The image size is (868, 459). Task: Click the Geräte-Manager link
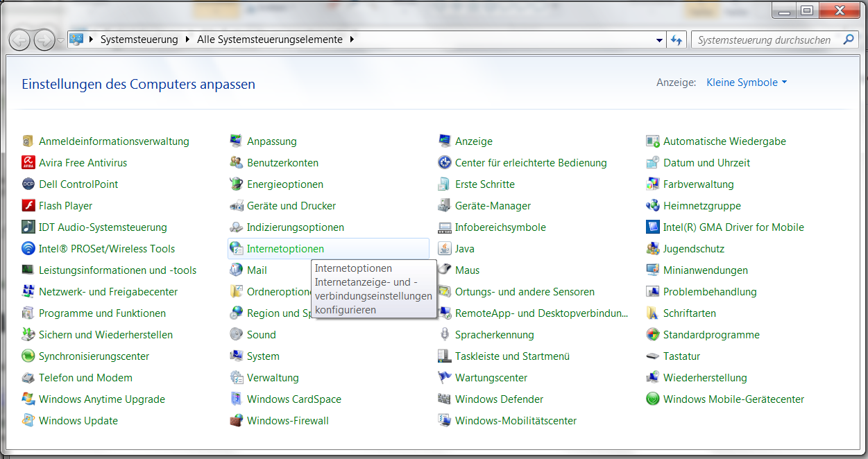(x=493, y=206)
